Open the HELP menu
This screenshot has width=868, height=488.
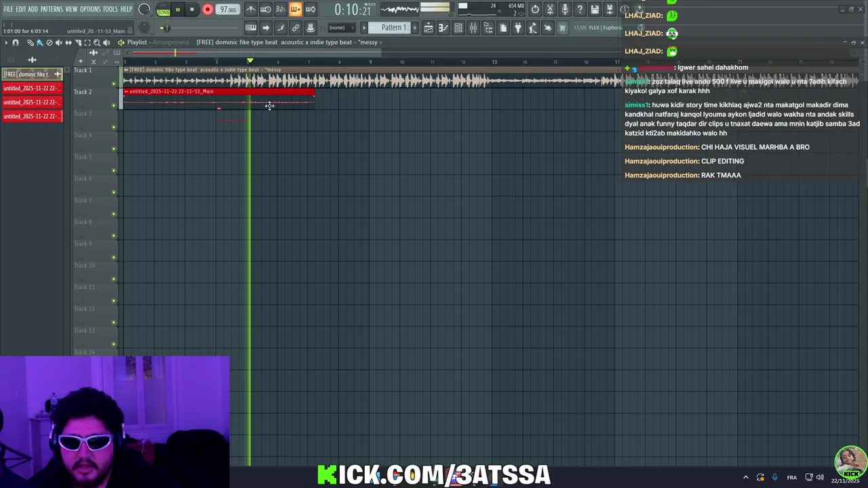pos(127,9)
